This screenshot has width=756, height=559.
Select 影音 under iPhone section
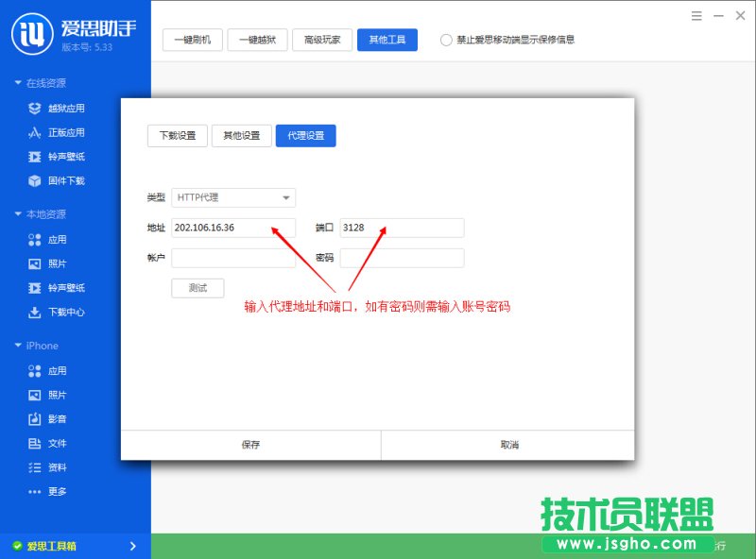tap(59, 419)
